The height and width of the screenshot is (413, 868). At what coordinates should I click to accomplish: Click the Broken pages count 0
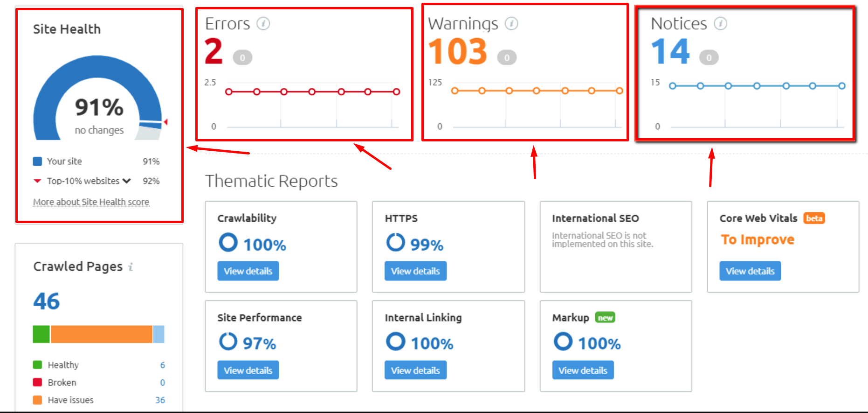[162, 383]
